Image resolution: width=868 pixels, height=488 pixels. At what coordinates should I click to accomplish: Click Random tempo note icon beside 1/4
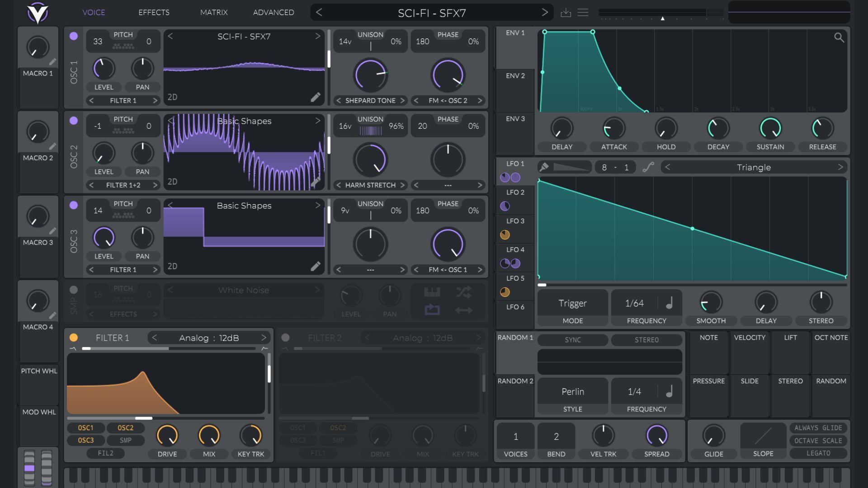670,391
